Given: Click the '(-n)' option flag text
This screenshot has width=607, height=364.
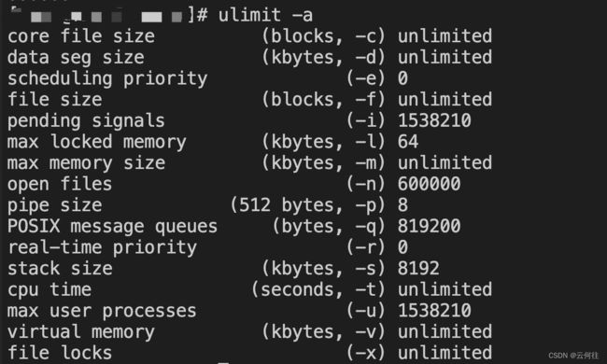Looking at the screenshot, I should pos(365,184).
